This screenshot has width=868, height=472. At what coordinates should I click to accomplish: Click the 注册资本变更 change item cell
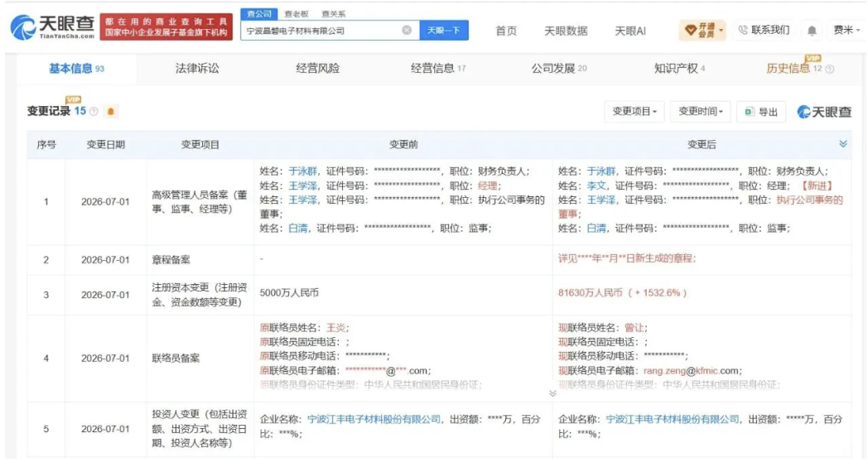200,295
